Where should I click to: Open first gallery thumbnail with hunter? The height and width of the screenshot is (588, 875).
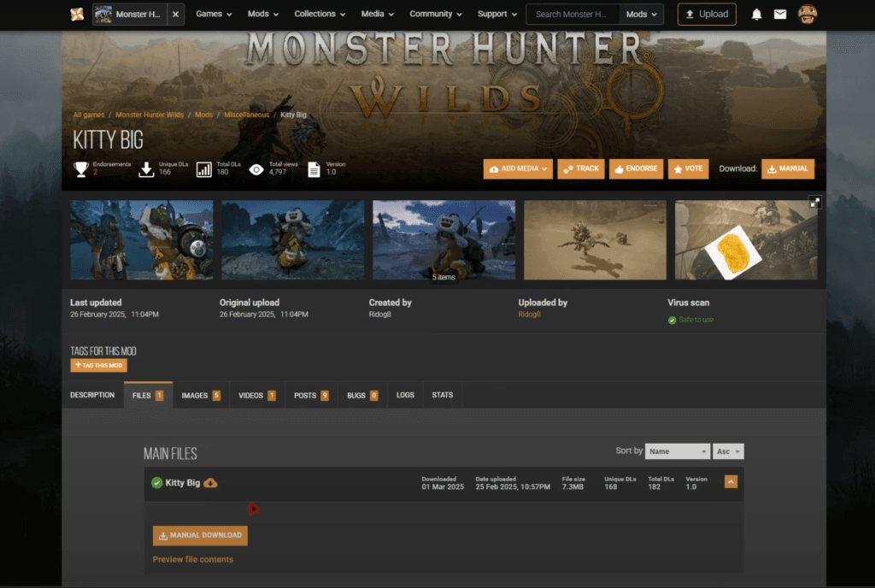(141, 239)
